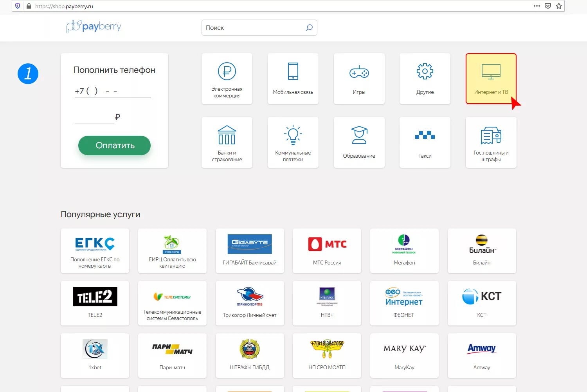Select the Такси category tile
587x392 pixels.
click(425, 142)
